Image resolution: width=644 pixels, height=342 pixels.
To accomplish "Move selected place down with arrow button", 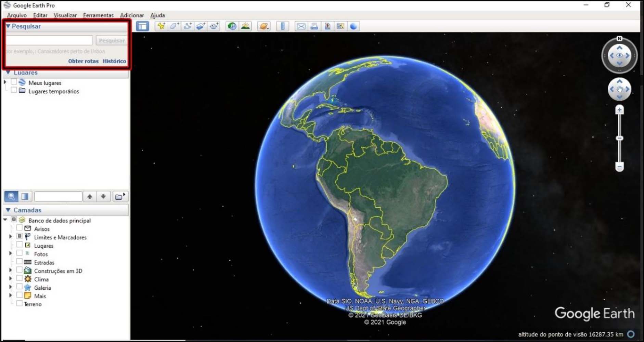I will tap(103, 196).
